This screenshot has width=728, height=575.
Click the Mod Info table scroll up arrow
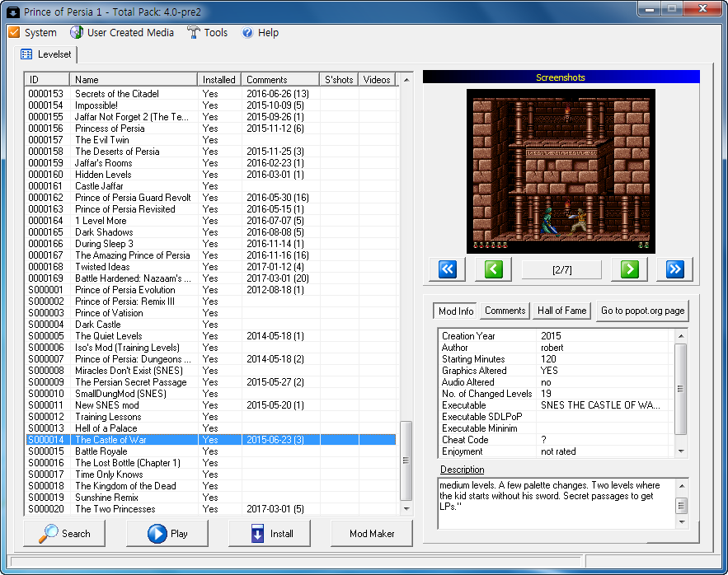point(681,335)
